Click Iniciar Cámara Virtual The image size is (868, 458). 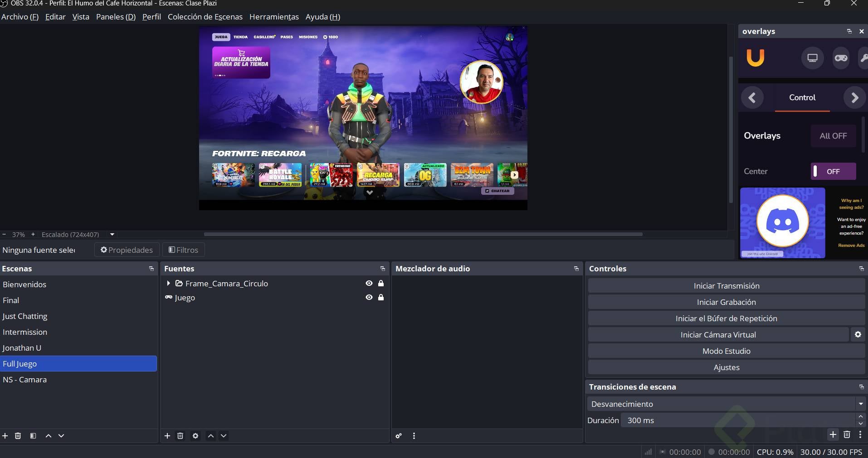point(718,335)
